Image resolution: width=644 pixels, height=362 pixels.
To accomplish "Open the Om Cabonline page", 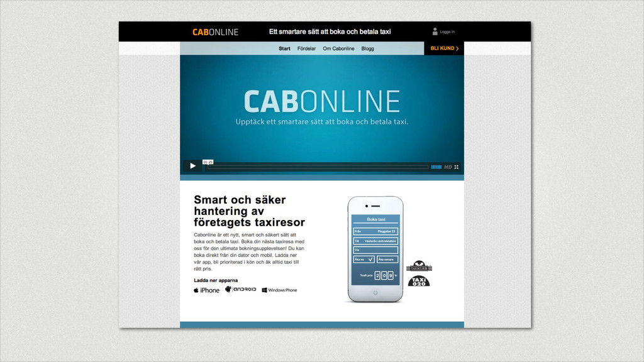I will [x=338, y=48].
